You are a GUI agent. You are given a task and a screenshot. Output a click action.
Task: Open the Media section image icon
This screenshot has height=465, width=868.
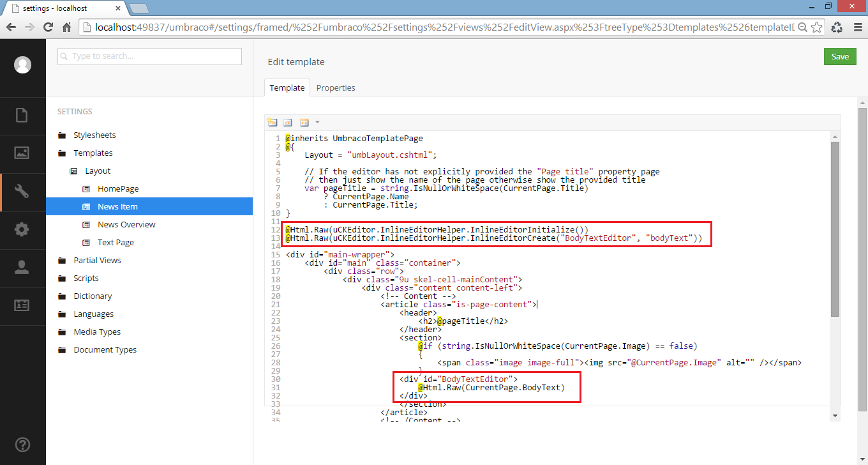point(22,153)
